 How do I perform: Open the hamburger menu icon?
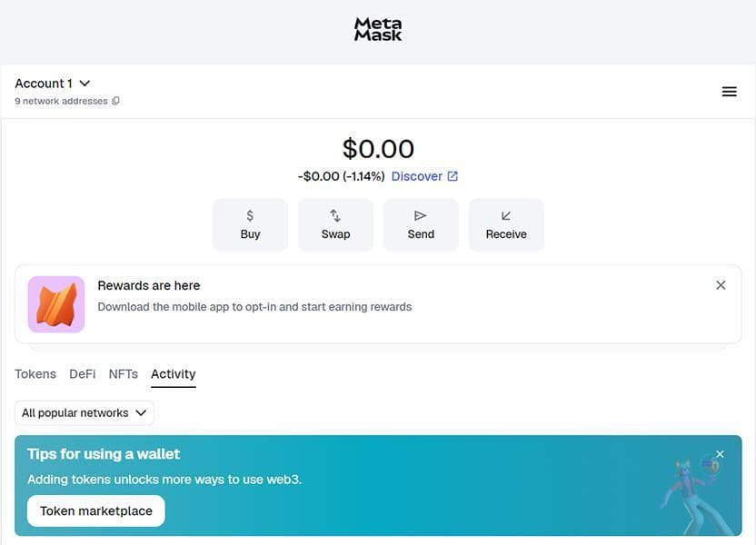click(729, 91)
